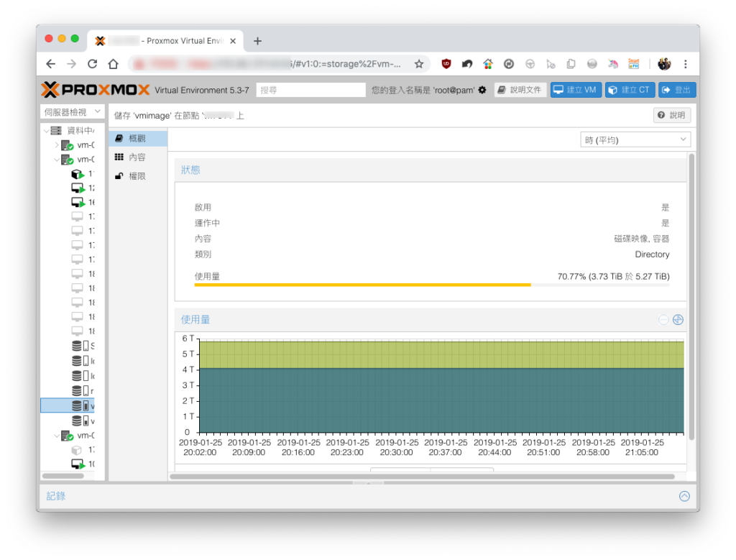Open the 內容 content tab
736x560 pixels.
pos(138,157)
